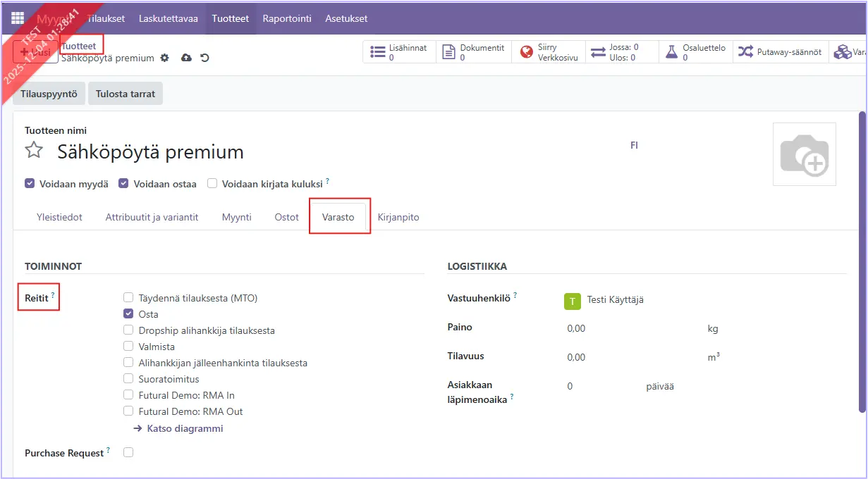Screen dimensions: 868x479
Task: Click the gear actions icon beside product name
Action: pos(164,58)
